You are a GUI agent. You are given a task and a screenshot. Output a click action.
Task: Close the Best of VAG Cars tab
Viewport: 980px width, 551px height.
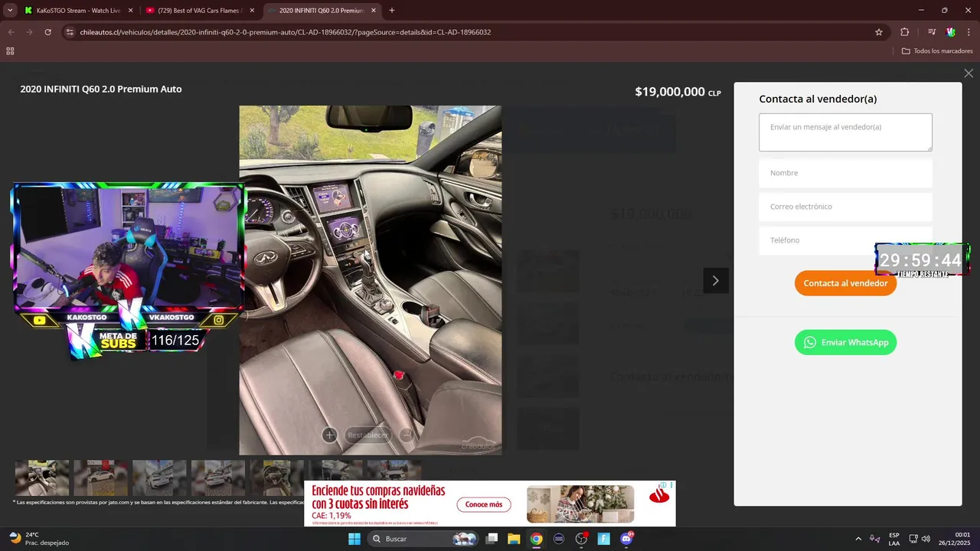252,11
